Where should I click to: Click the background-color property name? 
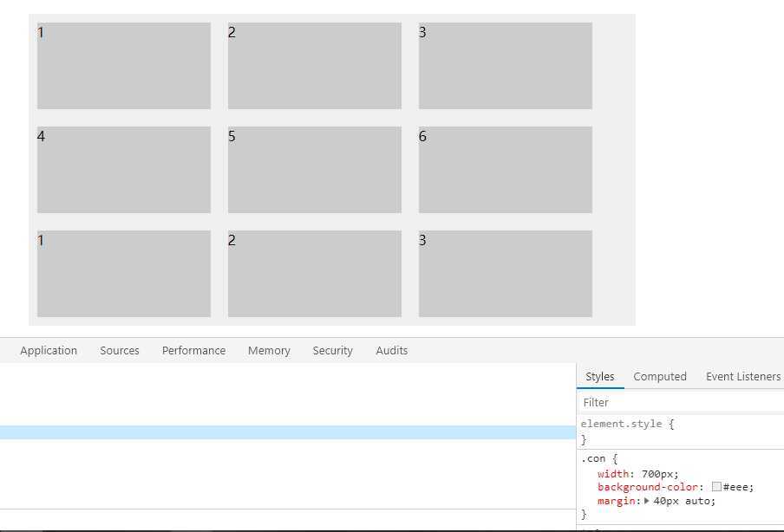648,487
